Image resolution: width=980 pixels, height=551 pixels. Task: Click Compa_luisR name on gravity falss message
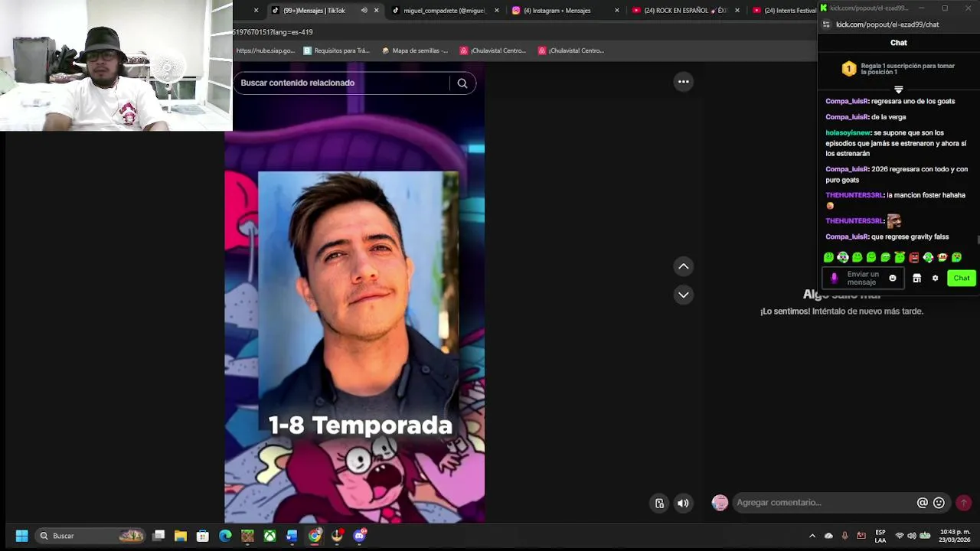coord(847,237)
